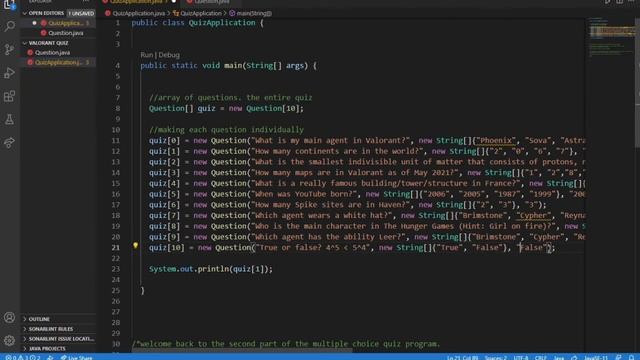Click the UTF-8 encoding indicator
640x360 pixels.
pos(520,358)
